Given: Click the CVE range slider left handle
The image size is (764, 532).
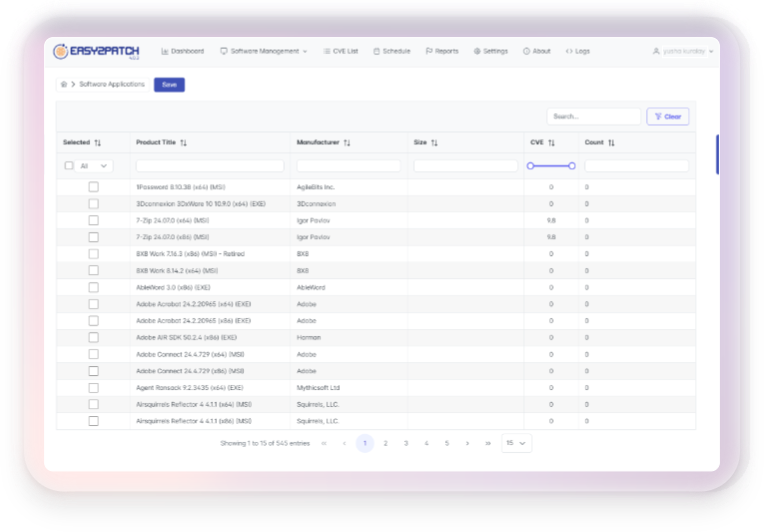Looking at the screenshot, I should [x=530, y=166].
